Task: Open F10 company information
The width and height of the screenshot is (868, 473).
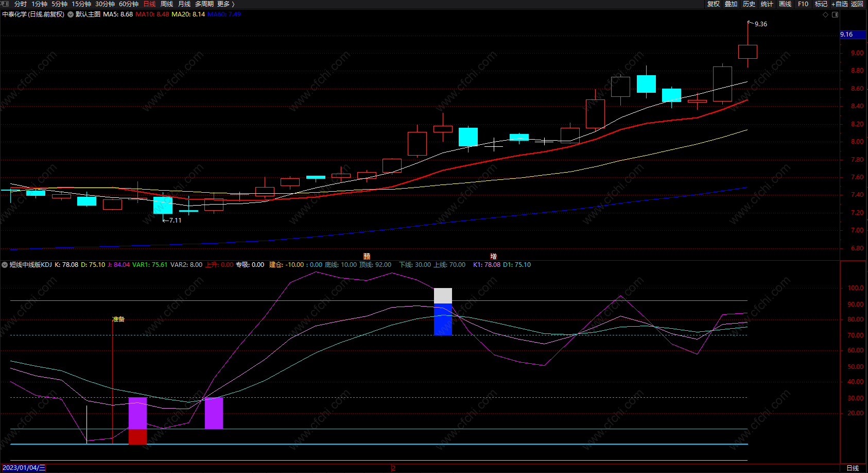Action: click(x=803, y=4)
